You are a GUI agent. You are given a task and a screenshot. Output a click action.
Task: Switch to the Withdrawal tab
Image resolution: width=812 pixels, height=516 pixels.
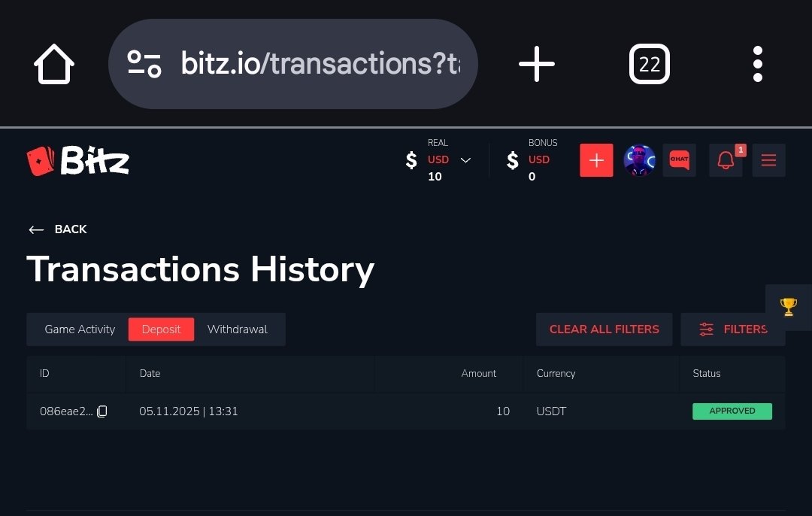[x=237, y=329]
